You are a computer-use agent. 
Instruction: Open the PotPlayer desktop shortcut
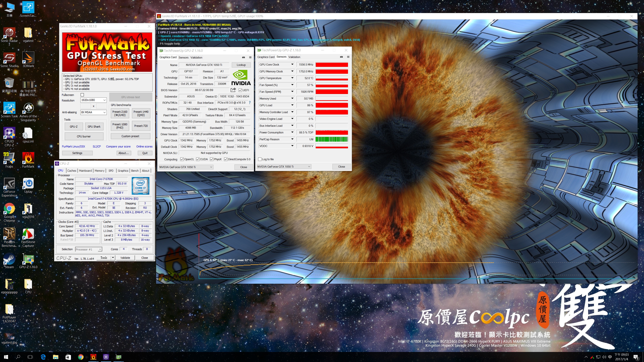coord(9,314)
